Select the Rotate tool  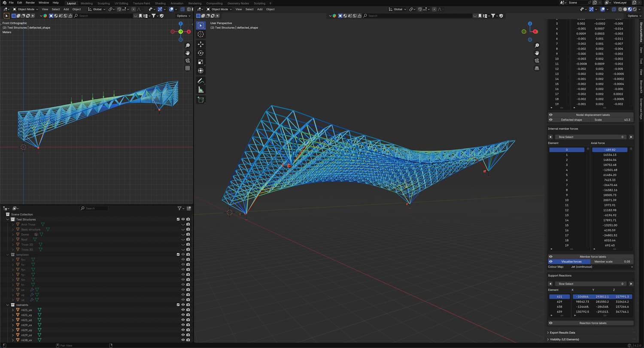[x=200, y=53]
